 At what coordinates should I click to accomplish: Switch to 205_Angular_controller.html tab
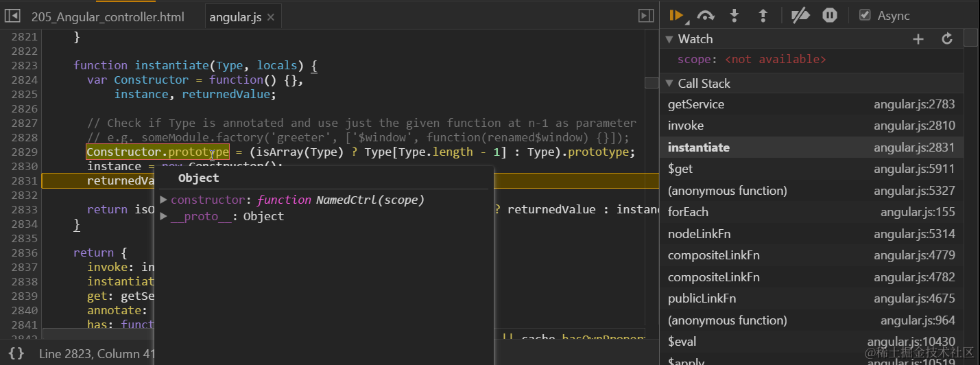(x=108, y=17)
